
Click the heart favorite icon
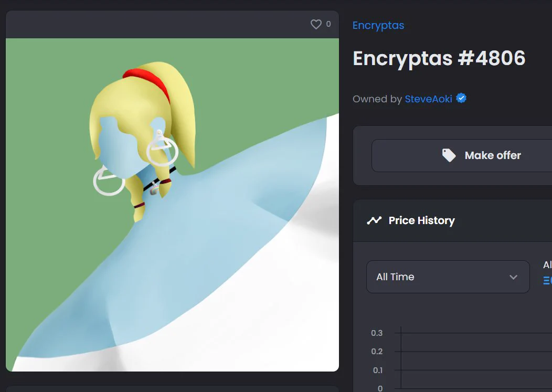pyautogui.click(x=316, y=24)
